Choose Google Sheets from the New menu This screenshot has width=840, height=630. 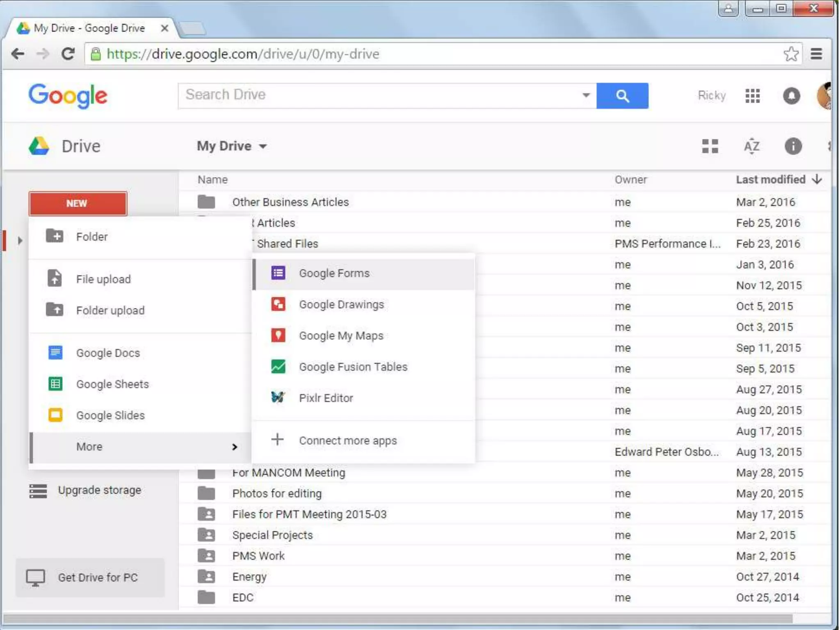pos(112,384)
